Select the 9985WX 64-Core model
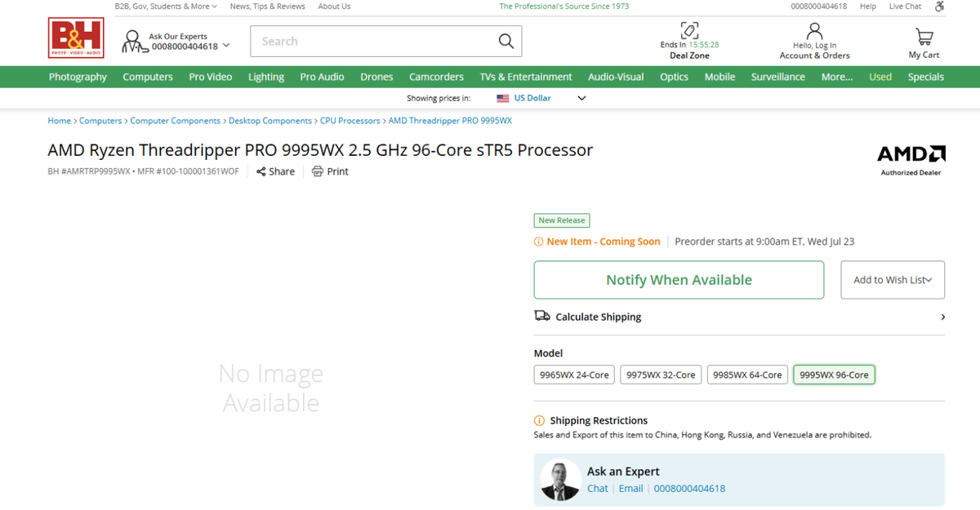 click(x=747, y=375)
